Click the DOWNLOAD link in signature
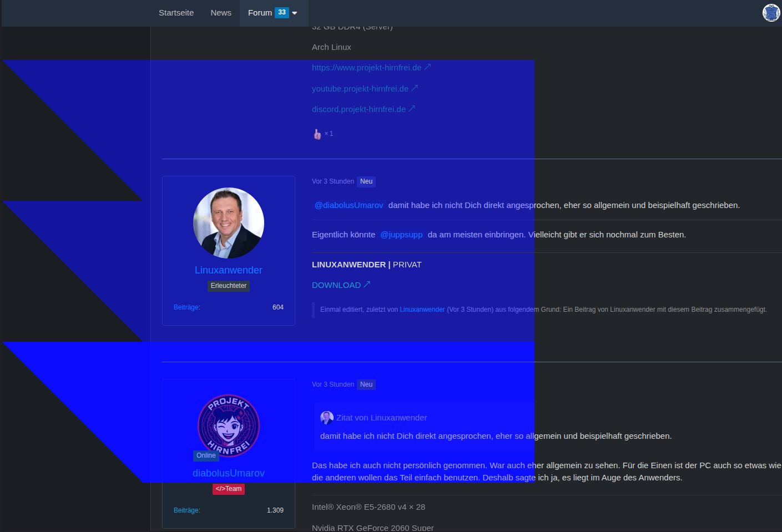Viewport: 782px width, 532px height. [336, 285]
